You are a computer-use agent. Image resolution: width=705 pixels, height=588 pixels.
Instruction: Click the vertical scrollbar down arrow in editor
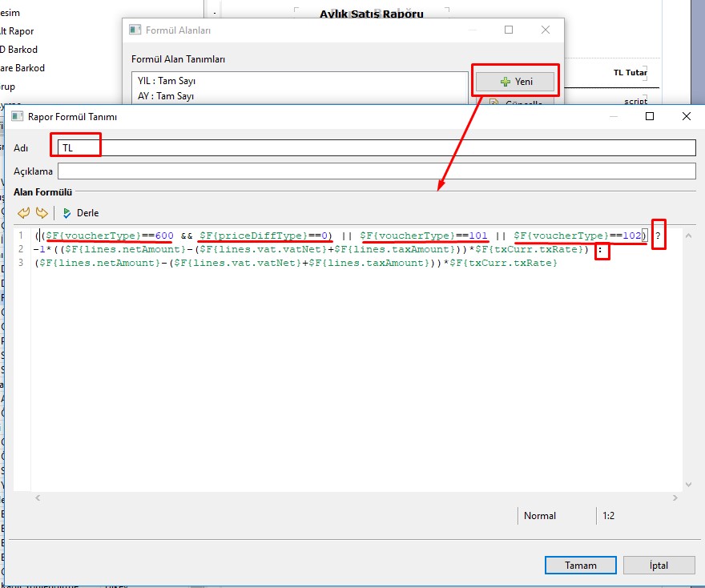689,484
